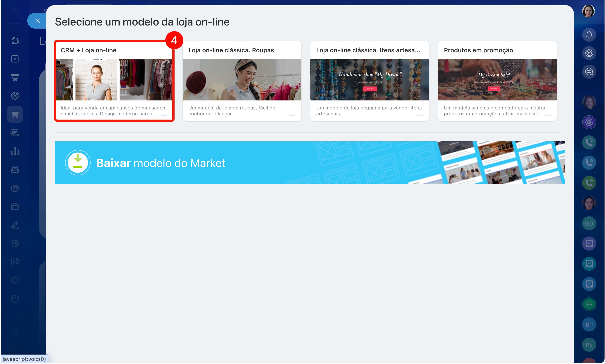
Task: Expand more options on CRM + Loja on-line card
Action: coord(165,115)
